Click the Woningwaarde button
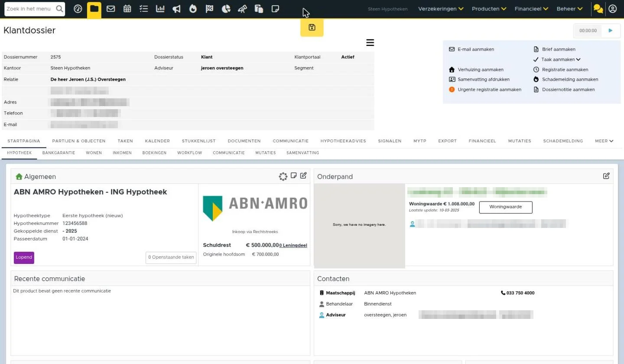The image size is (624, 364). (x=506, y=207)
